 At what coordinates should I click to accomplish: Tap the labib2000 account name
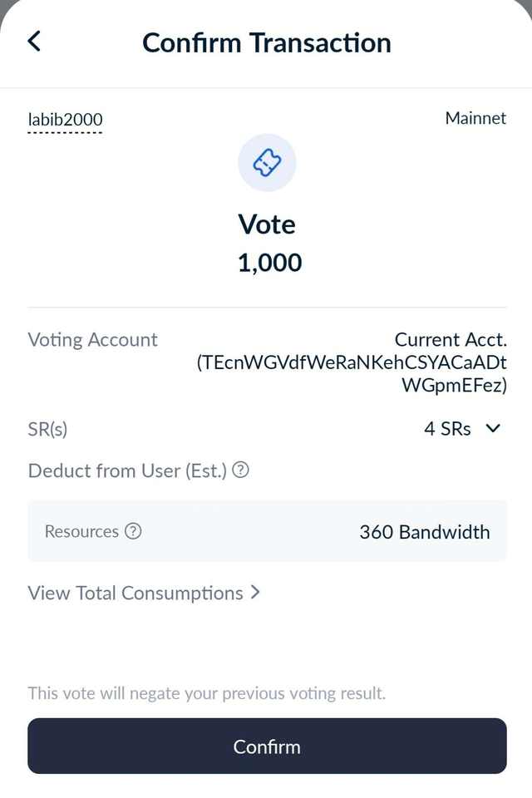click(x=65, y=120)
